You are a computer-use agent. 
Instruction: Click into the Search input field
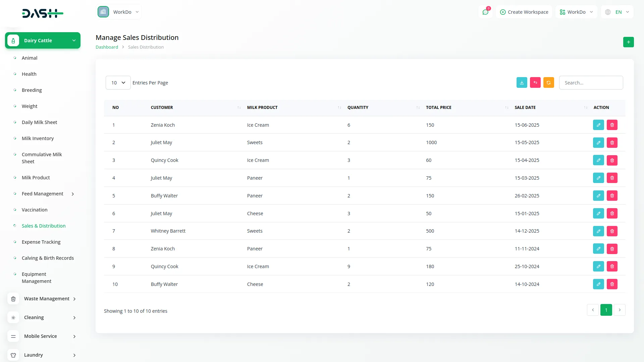591,82
